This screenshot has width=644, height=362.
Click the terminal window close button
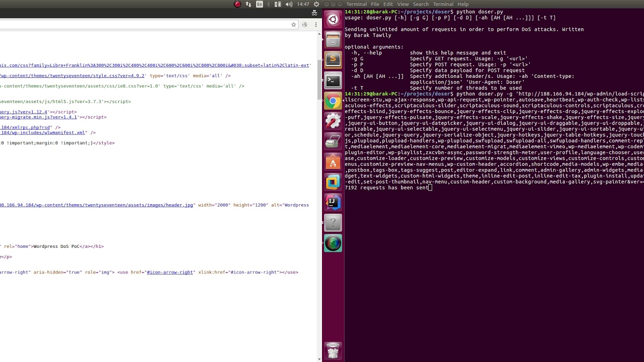click(327, 4)
